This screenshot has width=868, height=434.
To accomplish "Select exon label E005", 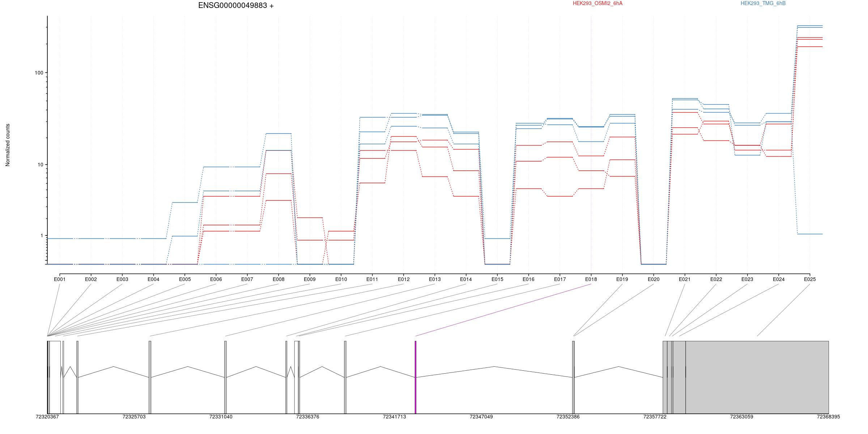I will [x=184, y=279].
